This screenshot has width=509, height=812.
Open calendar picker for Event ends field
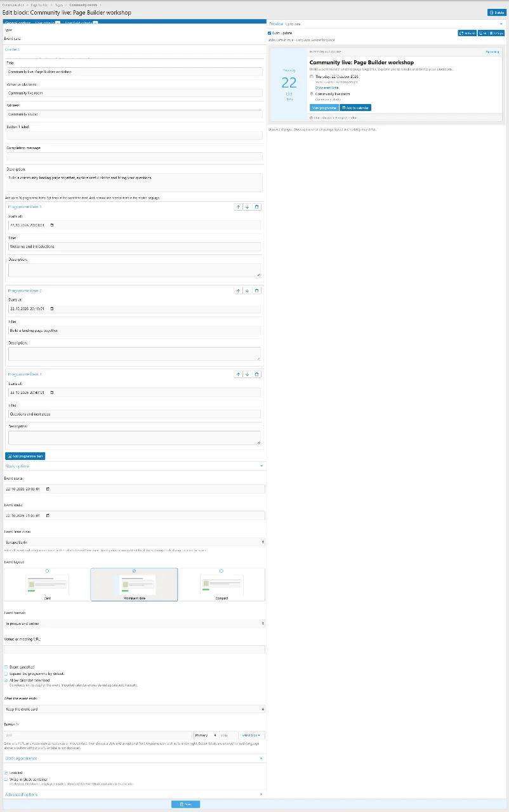coord(48,516)
